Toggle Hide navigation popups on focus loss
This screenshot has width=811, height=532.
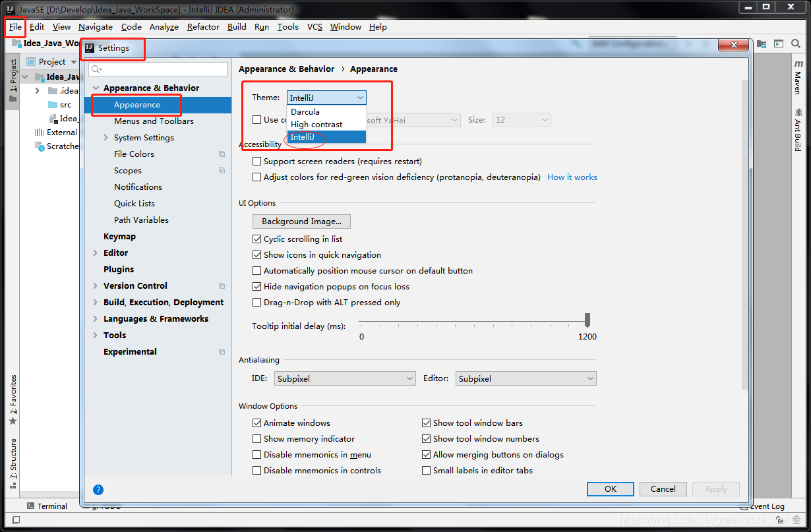(x=257, y=287)
